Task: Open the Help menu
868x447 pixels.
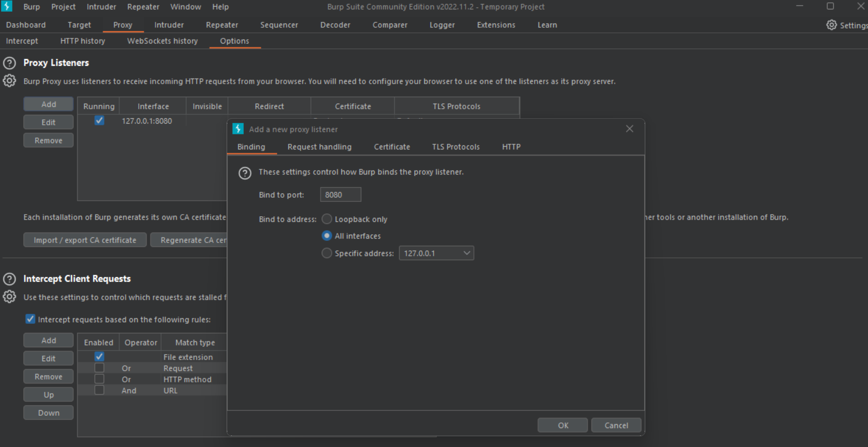Action: click(x=221, y=7)
